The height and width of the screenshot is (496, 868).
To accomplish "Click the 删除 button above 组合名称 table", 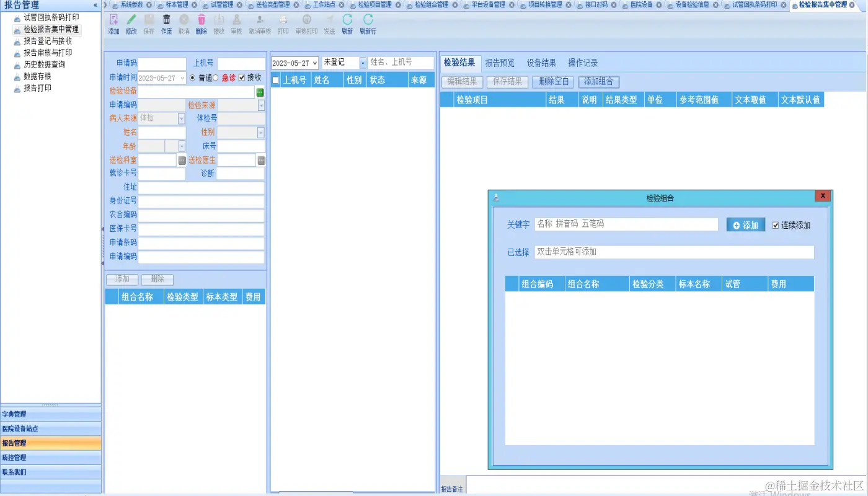I will (157, 280).
